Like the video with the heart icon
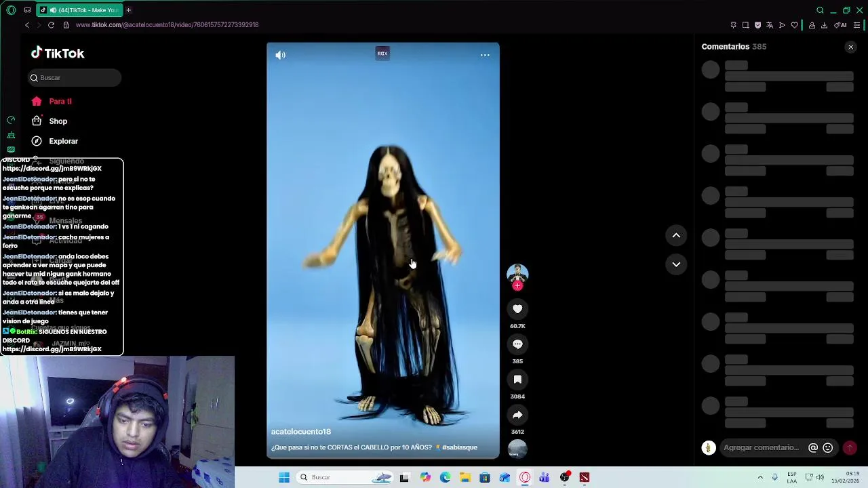Image resolution: width=868 pixels, height=488 pixels. coord(517,309)
